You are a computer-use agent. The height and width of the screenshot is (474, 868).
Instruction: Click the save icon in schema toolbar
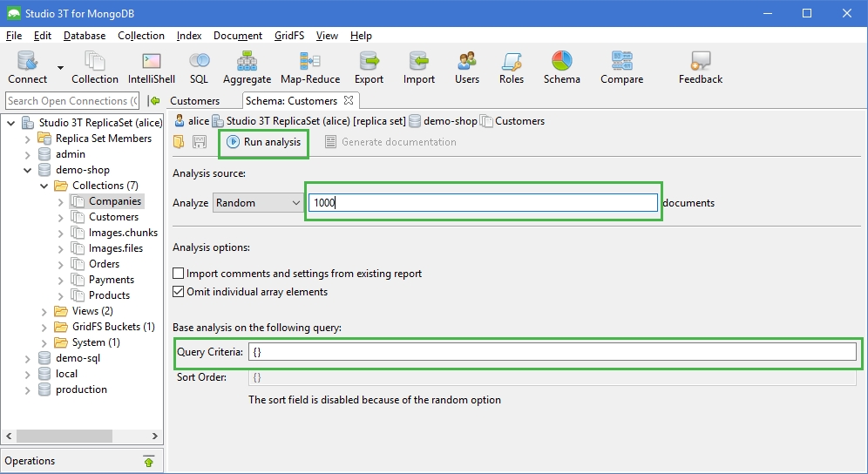(200, 142)
